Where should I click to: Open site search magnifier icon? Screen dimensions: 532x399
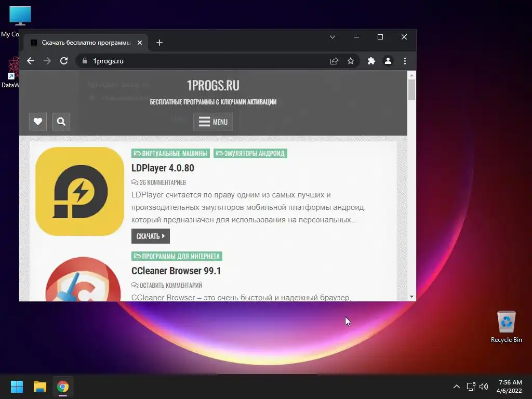(x=61, y=122)
